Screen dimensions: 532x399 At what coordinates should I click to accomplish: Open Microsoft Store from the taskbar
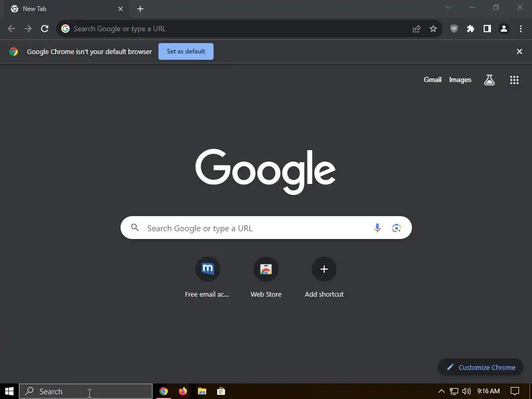click(221, 391)
